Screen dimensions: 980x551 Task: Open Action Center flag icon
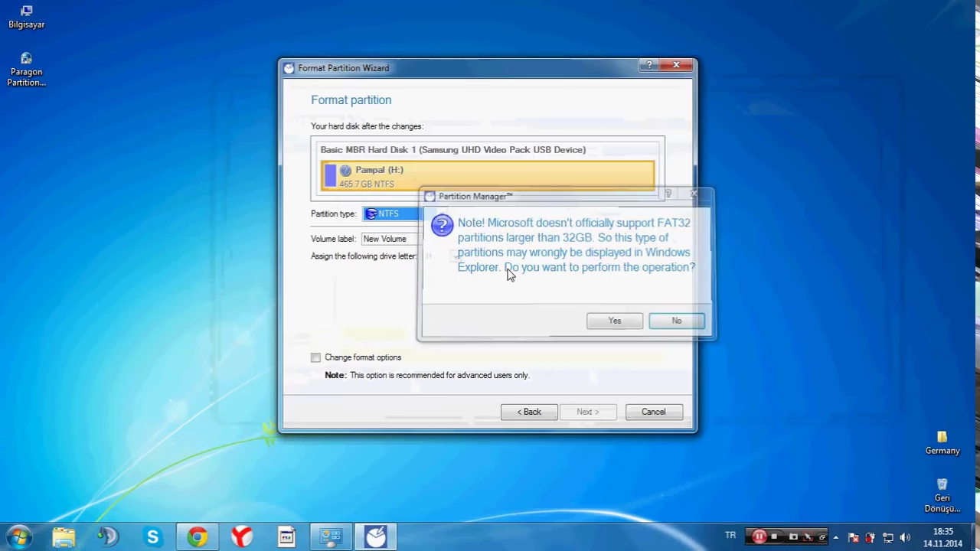(854, 537)
